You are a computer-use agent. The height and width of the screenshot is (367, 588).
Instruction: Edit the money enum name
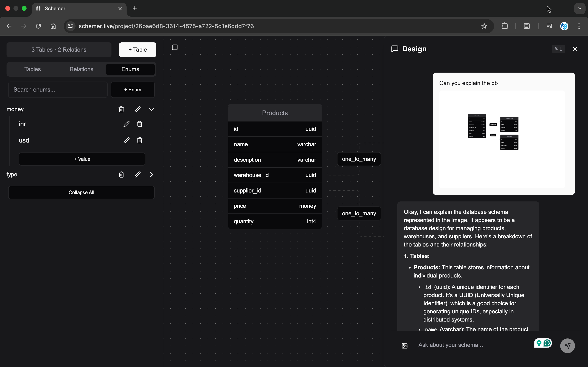pyautogui.click(x=138, y=109)
